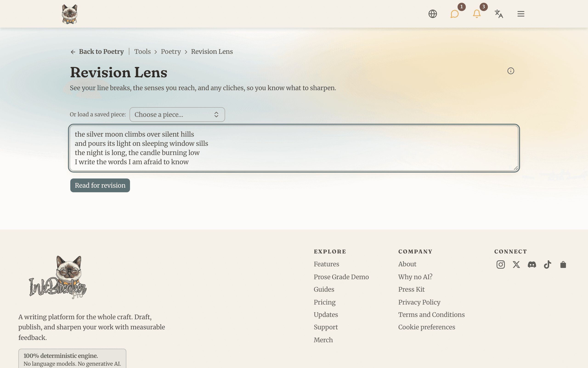The width and height of the screenshot is (588, 368).
Task: Open the globe icon in the header
Action: [x=433, y=14]
